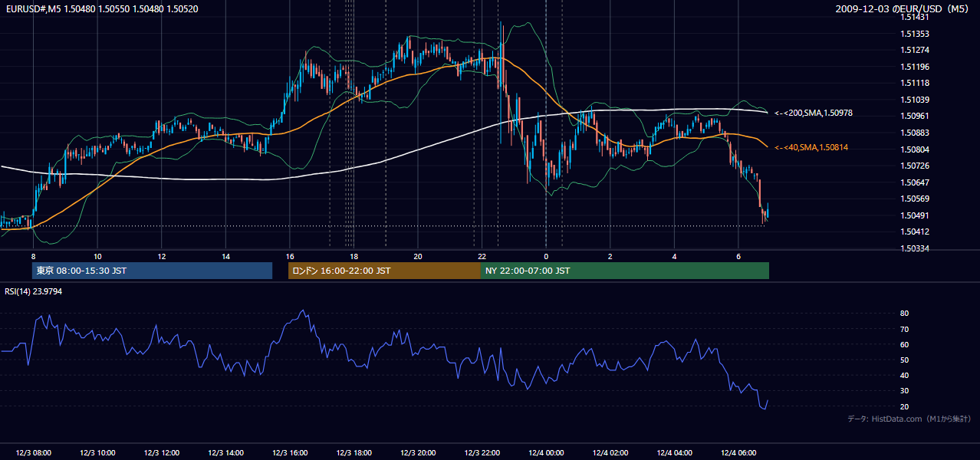
Task: Click the 12/4 04:00 bottom time label
Action: tap(675, 452)
